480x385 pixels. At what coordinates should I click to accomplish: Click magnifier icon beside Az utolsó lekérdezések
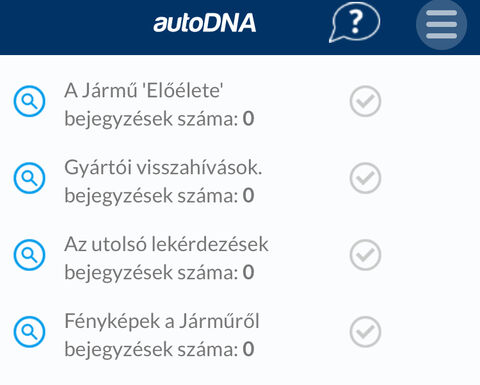(x=29, y=255)
